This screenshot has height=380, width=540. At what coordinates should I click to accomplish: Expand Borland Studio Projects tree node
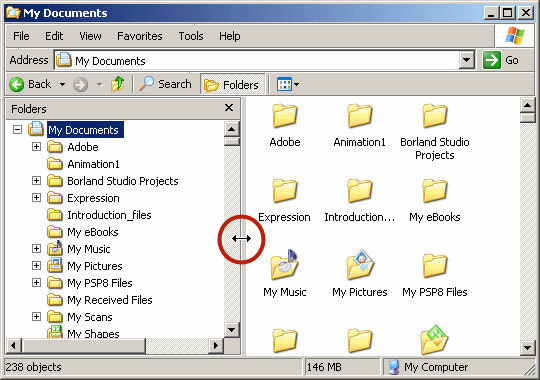[36, 181]
